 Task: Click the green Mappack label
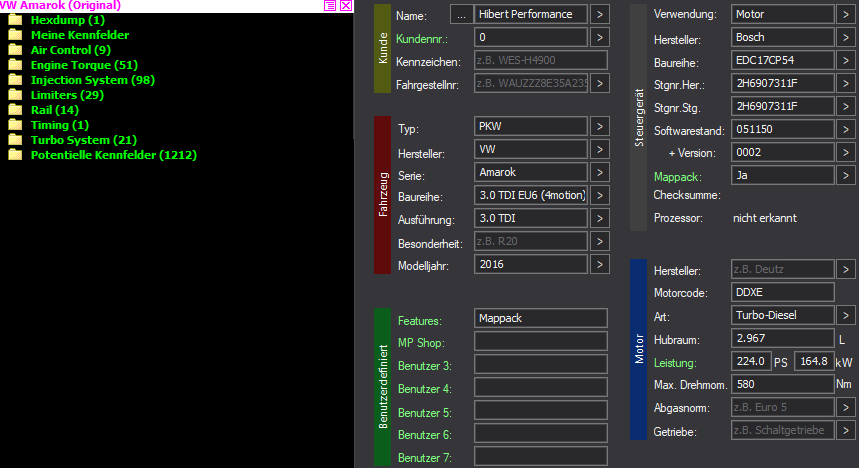coord(678,177)
